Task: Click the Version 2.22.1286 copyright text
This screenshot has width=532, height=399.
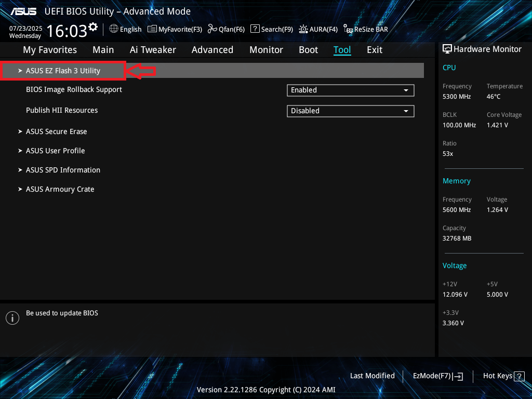Action: click(x=266, y=390)
